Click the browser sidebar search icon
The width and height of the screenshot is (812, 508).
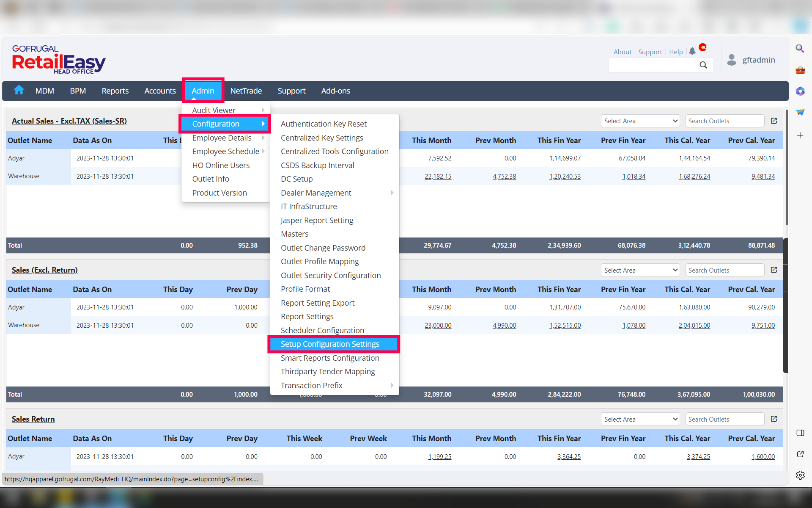coord(800,49)
